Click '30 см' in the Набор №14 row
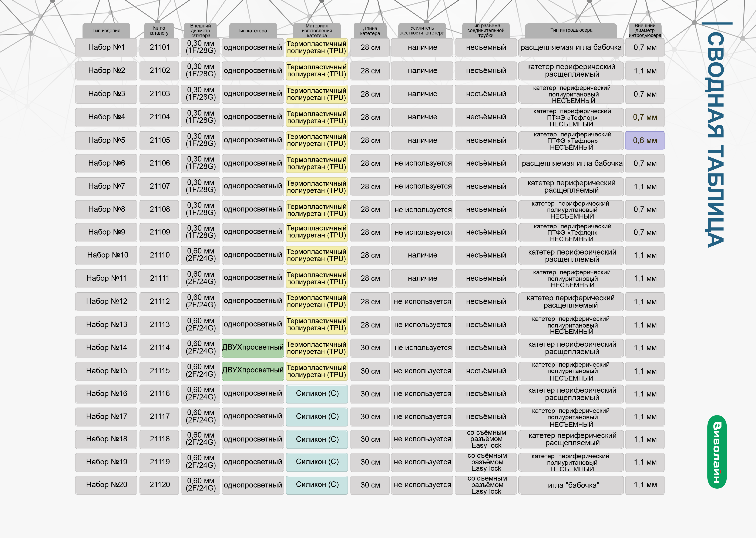The width and height of the screenshot is (756, 538). click(370, 348)
